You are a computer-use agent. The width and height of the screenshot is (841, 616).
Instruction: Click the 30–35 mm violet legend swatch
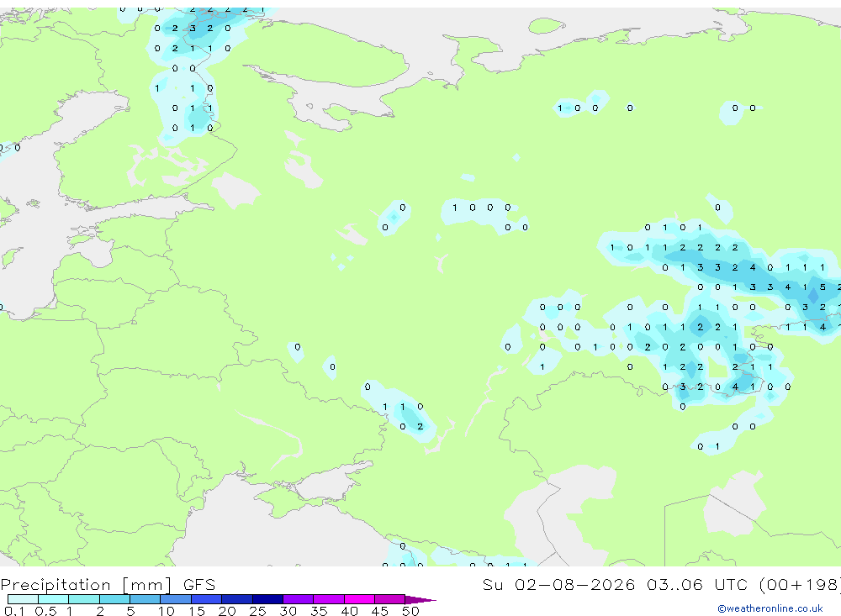(299, 599)
